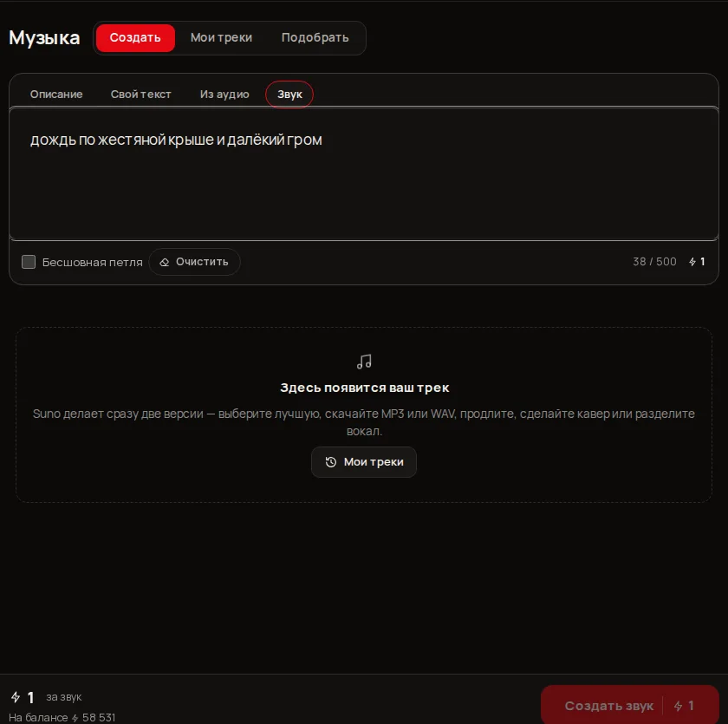This screenshot has height=724, width=728.
Task: Click the music note icon in empty track area
Action: 364,362
